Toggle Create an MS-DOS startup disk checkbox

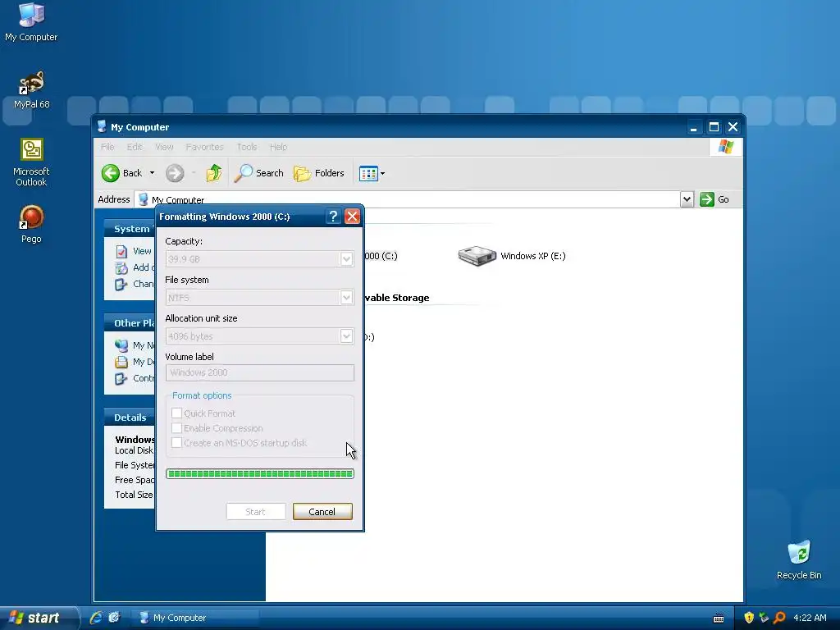(176, 442)
